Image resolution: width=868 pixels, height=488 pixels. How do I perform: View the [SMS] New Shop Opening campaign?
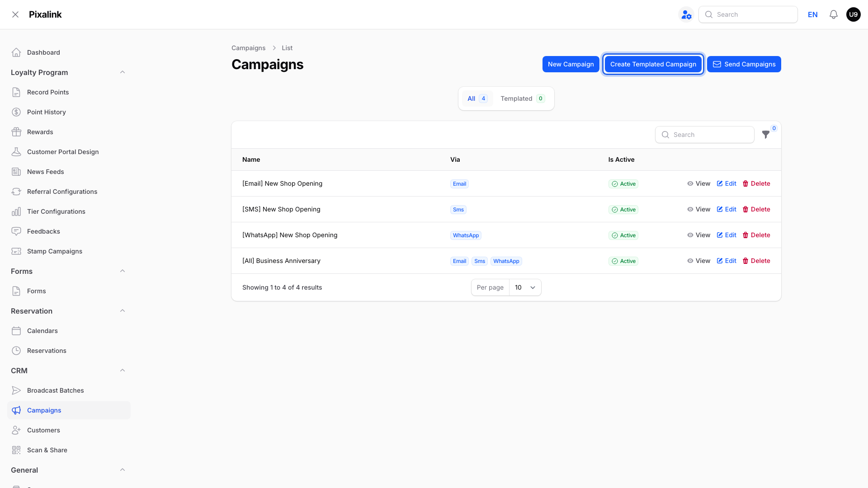(698, 209)
